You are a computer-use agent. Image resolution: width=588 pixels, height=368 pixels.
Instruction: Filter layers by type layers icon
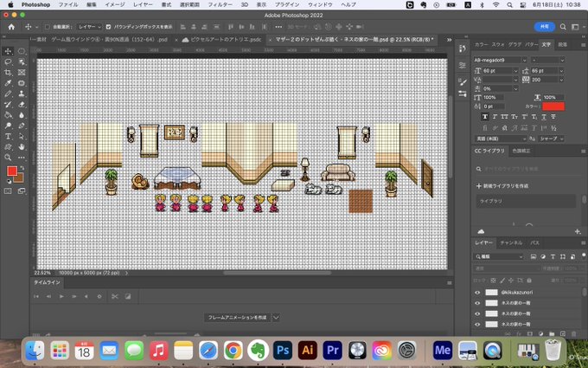click(553, 256)
